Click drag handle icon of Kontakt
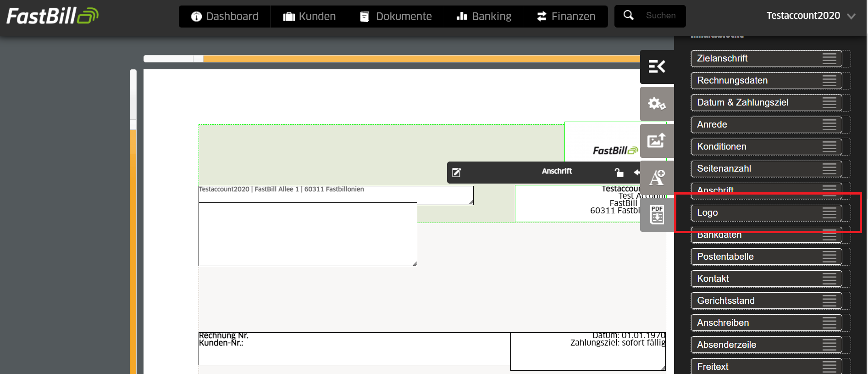The width and height of the screenshot is (868, 374). (x=829, y=279)
